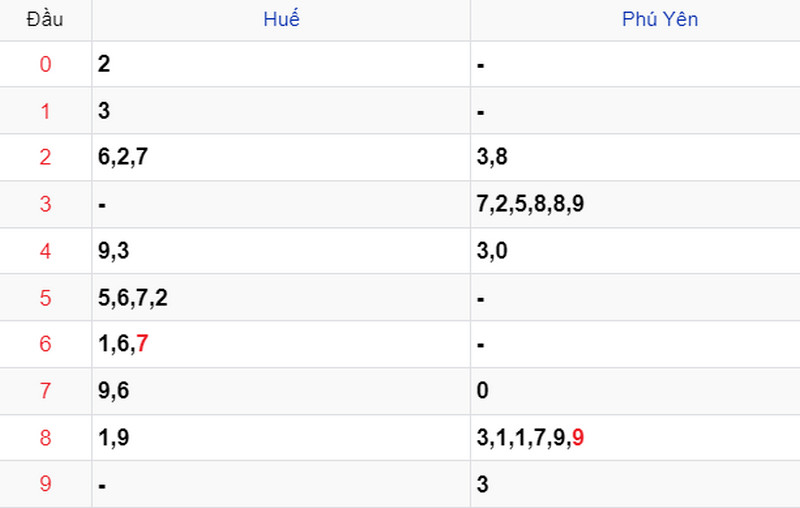Click Huế row 0 cell showing 2

click(x=281, y=64)
